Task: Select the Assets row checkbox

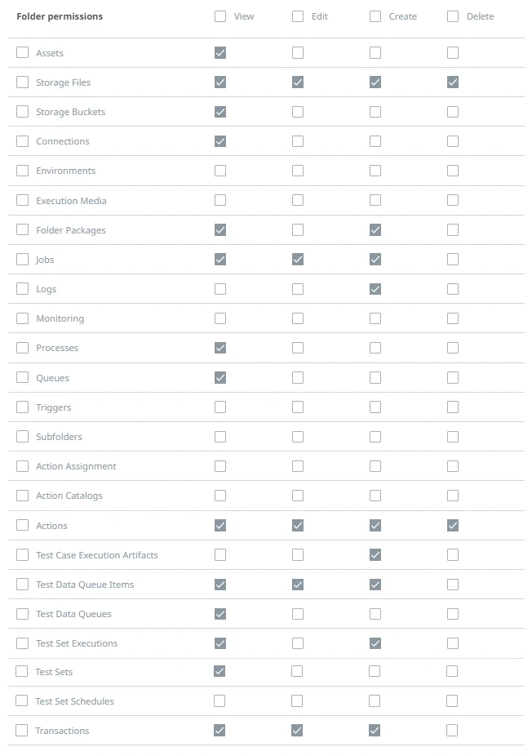Action: click(x=23, y=52)
